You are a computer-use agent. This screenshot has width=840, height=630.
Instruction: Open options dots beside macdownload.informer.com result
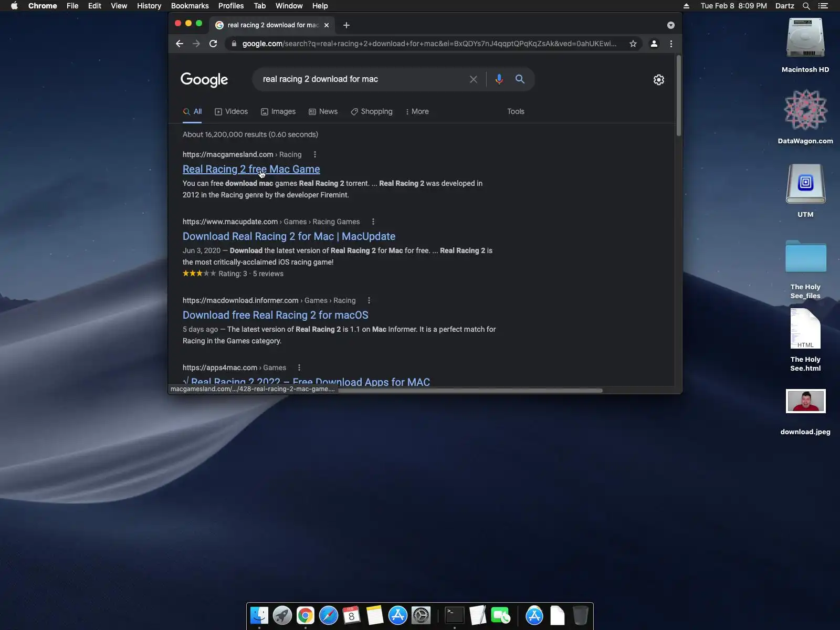click(x=369, y=300)
